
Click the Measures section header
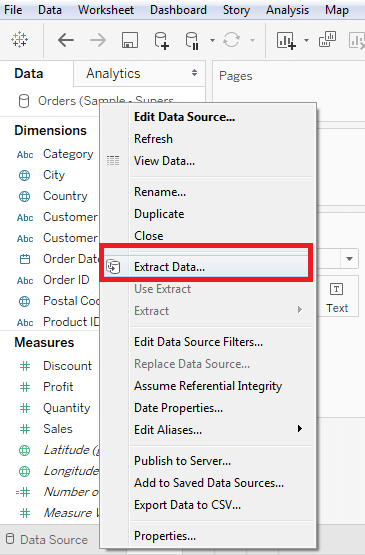[x=44, y=343]
